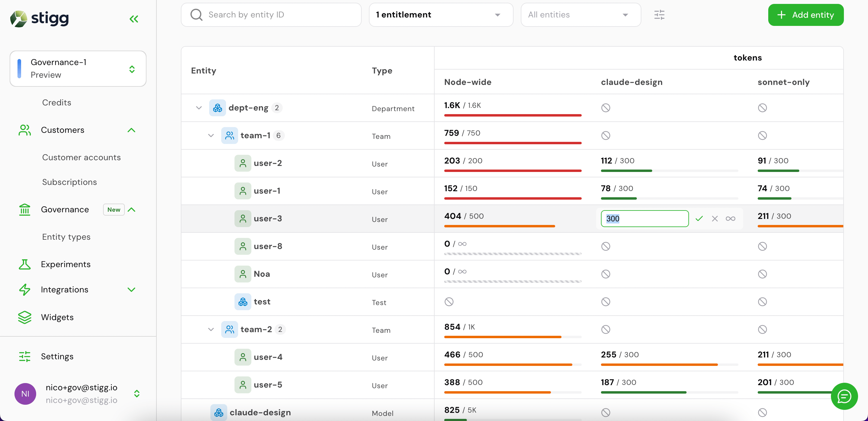Open the user-2 entity
The height and width of the screenshot is (421, 868).
coord(268,163)
